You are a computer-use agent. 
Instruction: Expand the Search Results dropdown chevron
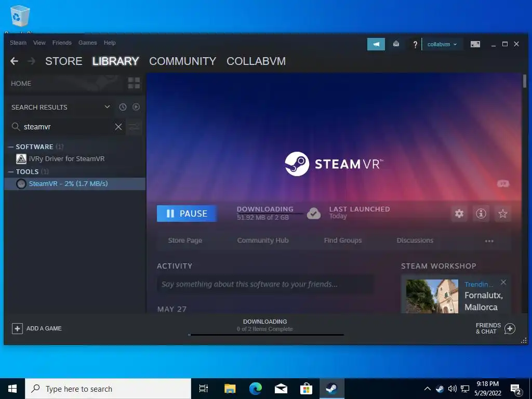coord(107,107)
